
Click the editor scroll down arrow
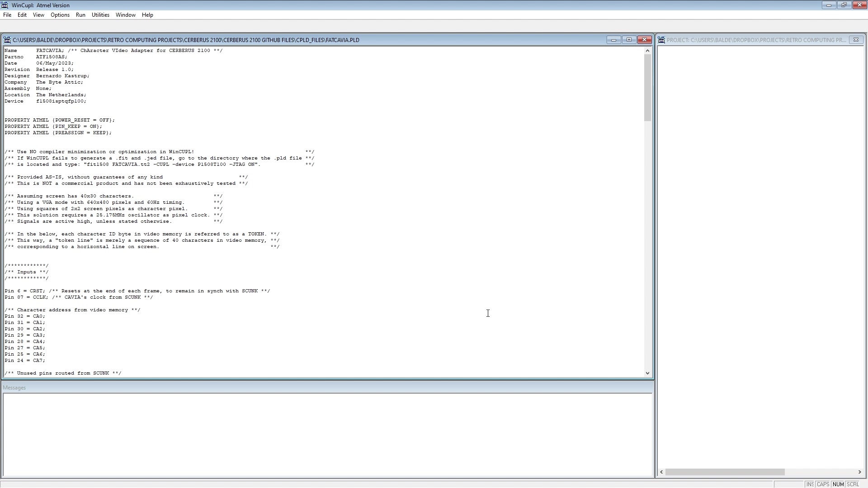647,373
